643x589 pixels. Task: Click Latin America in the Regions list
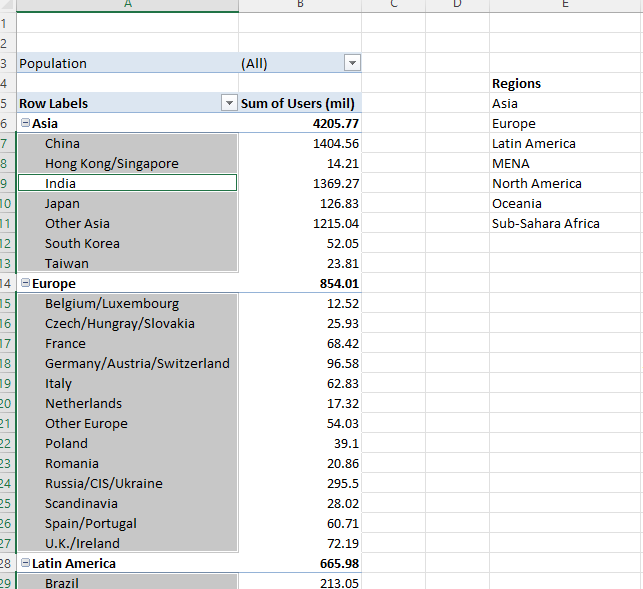[534, 143]
